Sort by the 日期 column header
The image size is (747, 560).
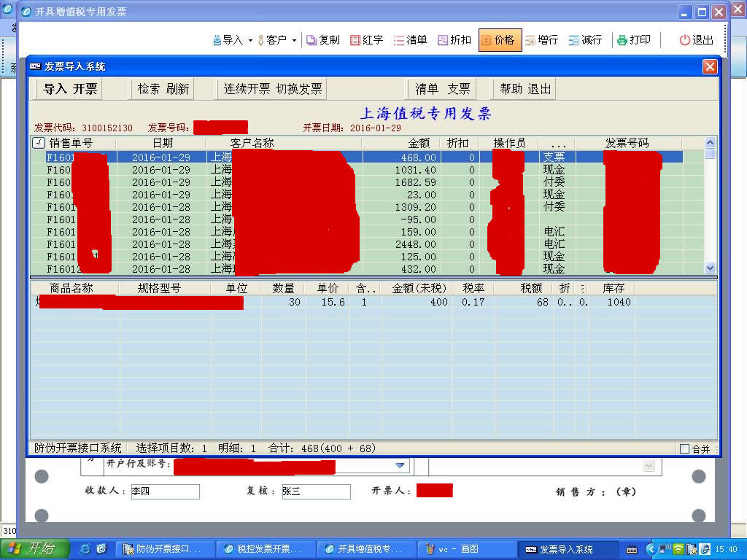pyautogui.click(x=162, y=143)
